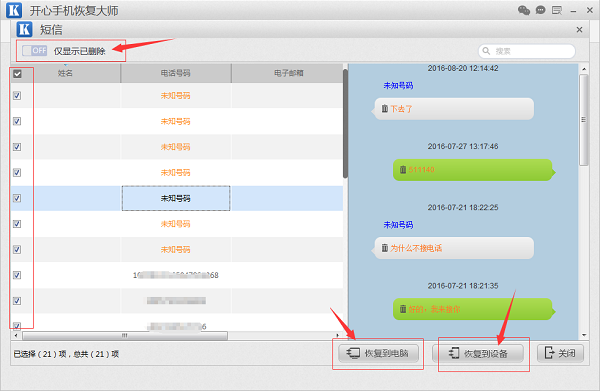Click trash icon beside 为什么不接电话
The height and width of the screenshot is (391, 600).
coord(385,248)
